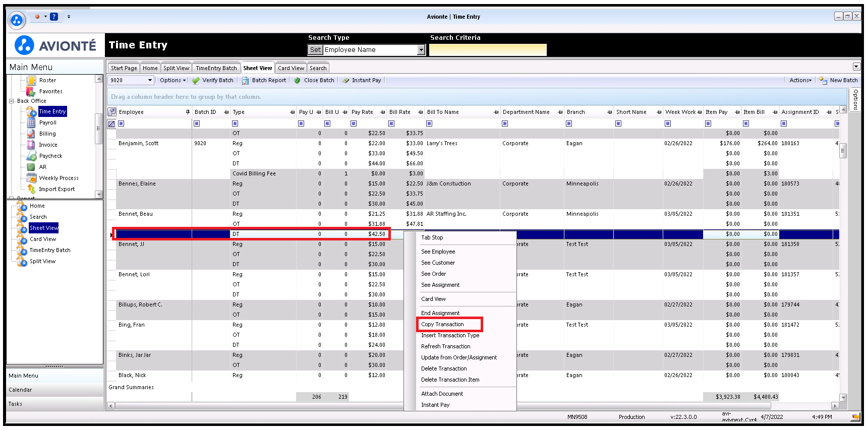Choose Insert Transaction Type in context menu
The width and height of the screenshot is (868, 431).
coord(450,335)
